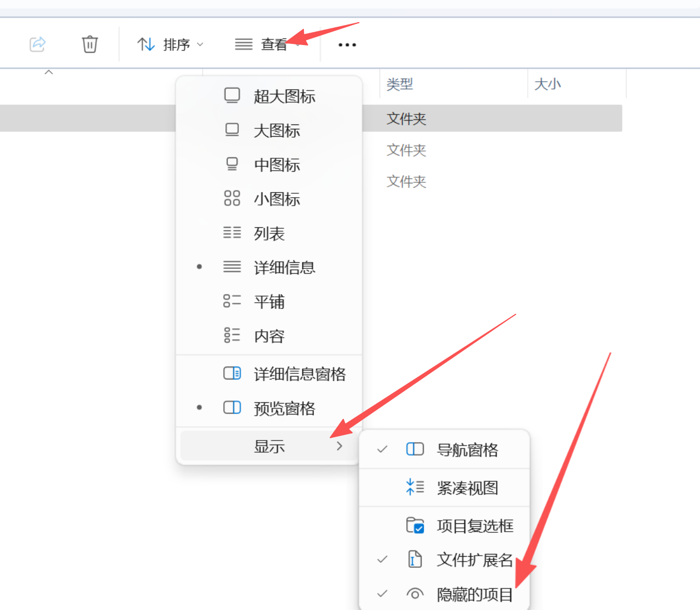Viewport: 700px width, 610px height.
Task: Click the 大小 (size) column header
Action: [x=547, y=84]
